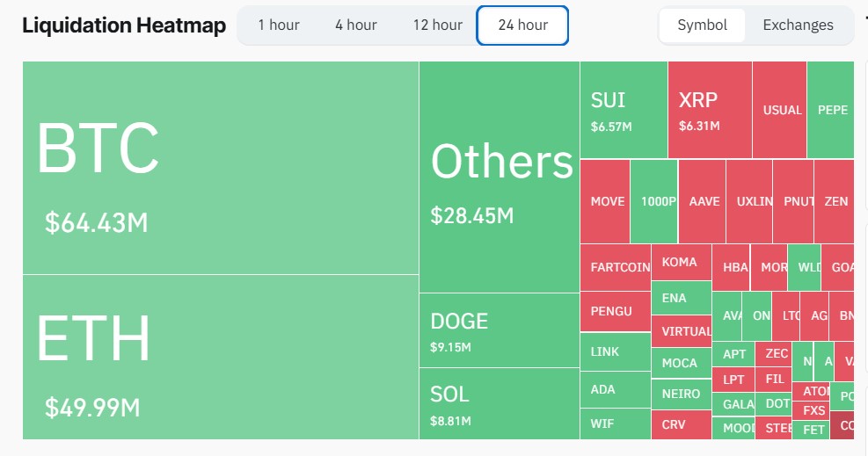This screenshot has height=456, width=868.
Task: Open the BTC $64.43M heatmap tile
Action: click(x=221, y=168)
